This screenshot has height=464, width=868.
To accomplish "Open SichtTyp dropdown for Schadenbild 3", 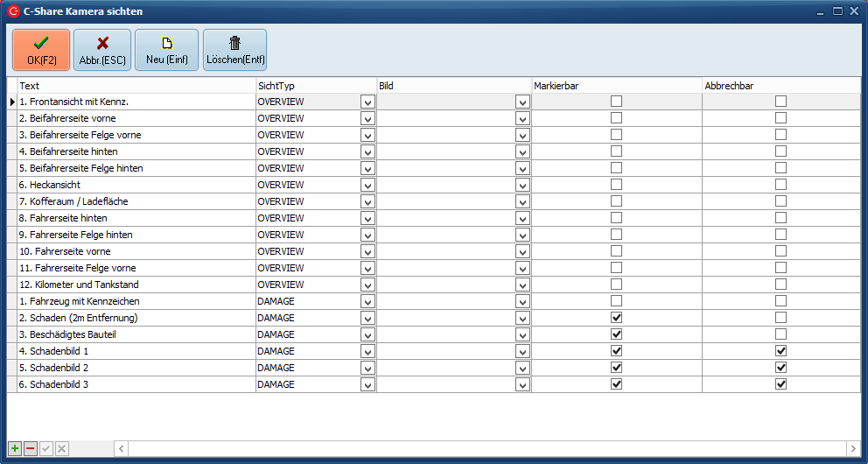I will 367,385.
